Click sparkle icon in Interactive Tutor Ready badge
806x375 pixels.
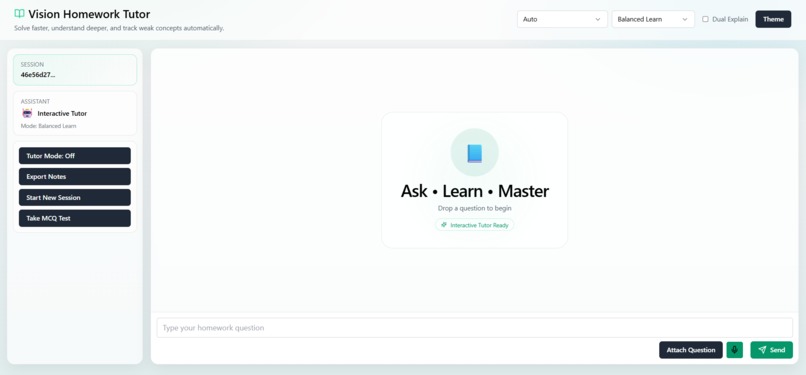tap(444, 225)
